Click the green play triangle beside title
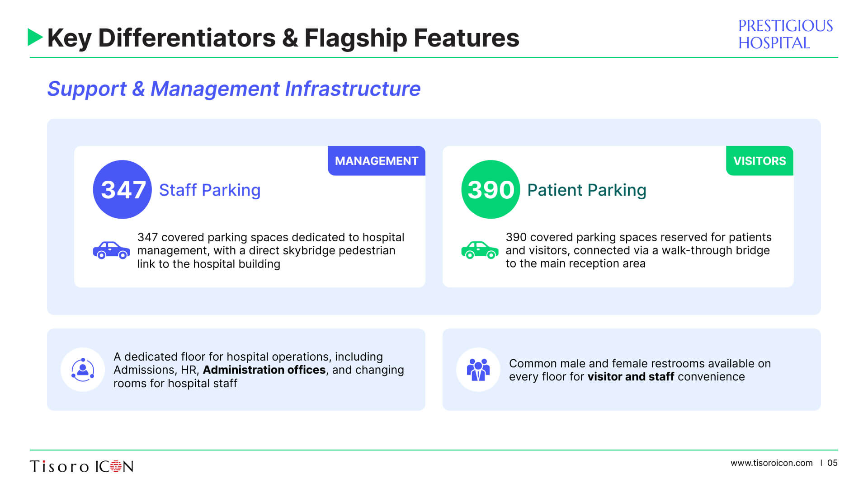868x488 pixels. (x=35, y=37)
